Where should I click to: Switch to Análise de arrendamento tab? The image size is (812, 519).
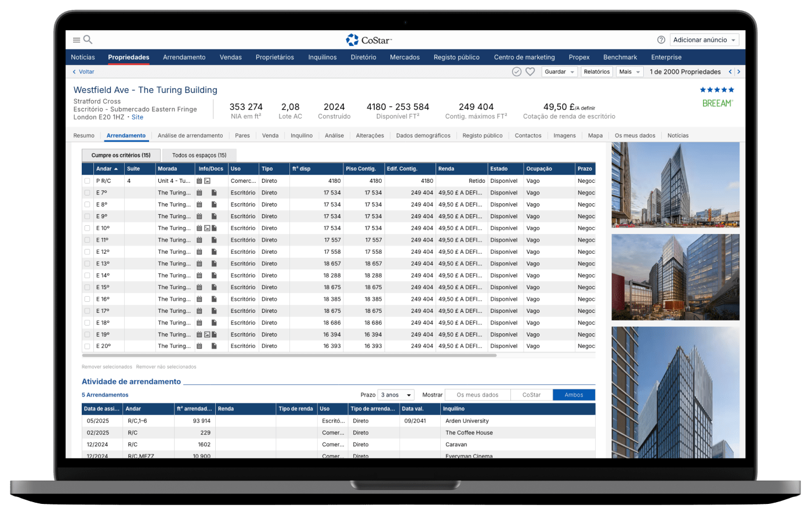point(190,136)
